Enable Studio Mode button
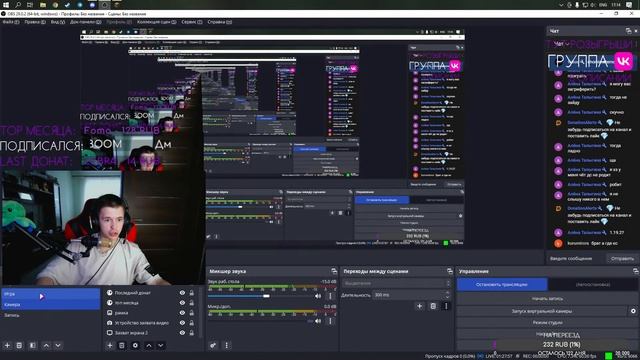 [547, 323]
